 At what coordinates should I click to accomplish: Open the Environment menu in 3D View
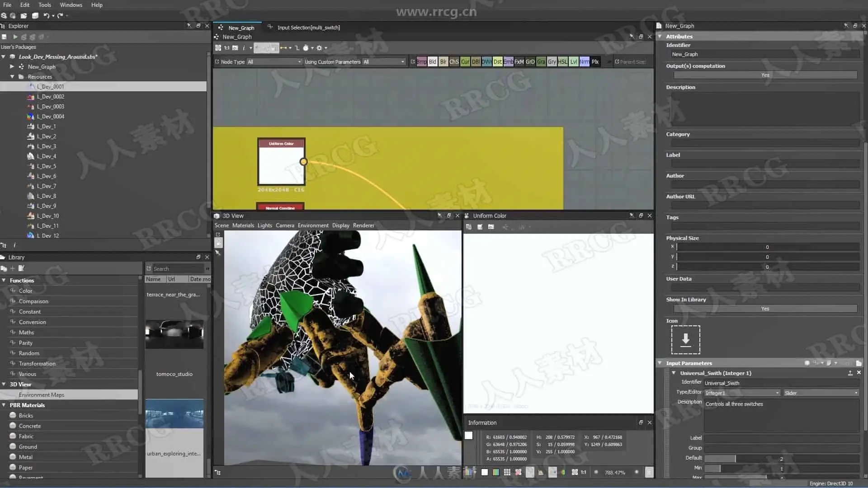tap(313, 225)
